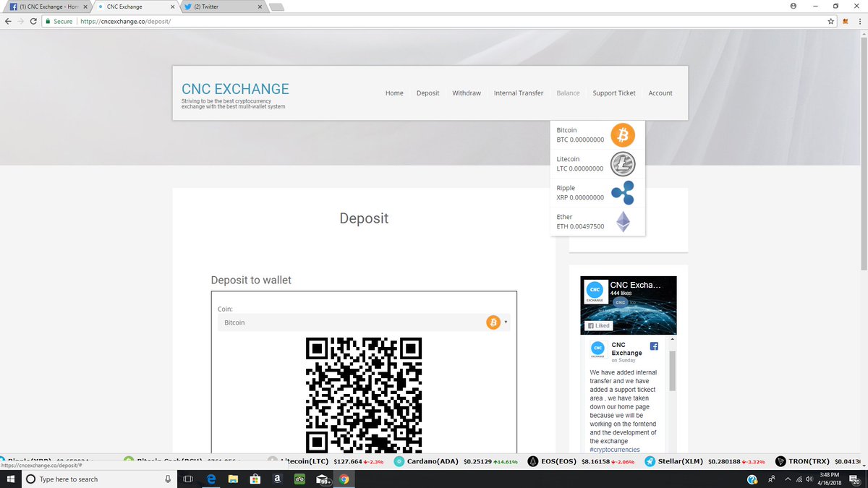This screenshot has height=488, width=868.
Task: Click the Secure padlock indicator
Action: pos(58,22)
